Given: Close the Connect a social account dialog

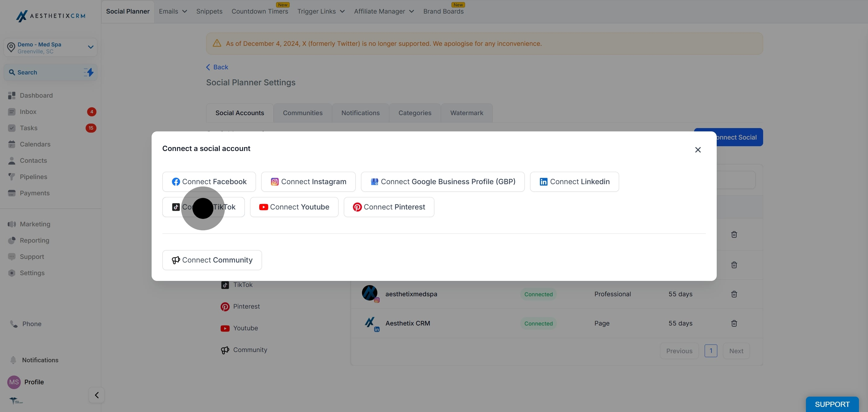Looking at the screenshot, I should [698, 150].
